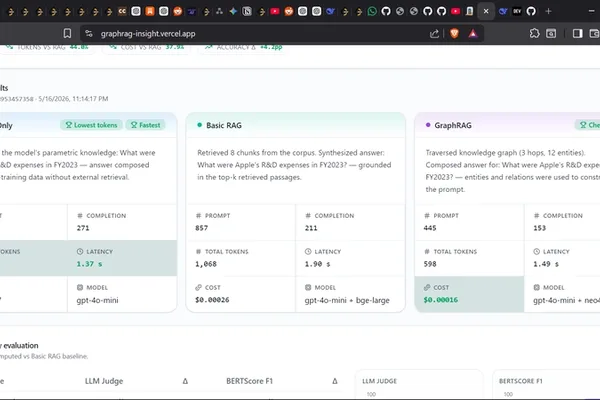Screen dimensions: 600x400
Task: Click clock icon beside LATENCY in Basic RAG
Action: pos(308,251)
